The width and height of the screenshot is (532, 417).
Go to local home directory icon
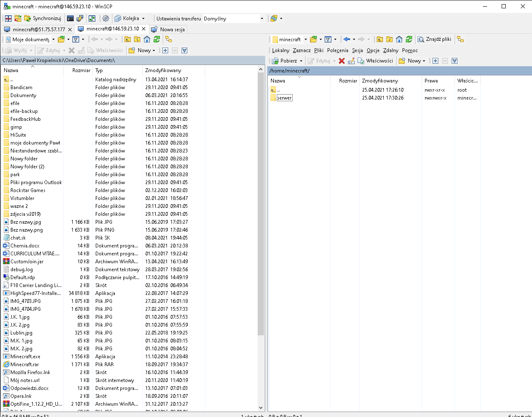click(x=147, y=39)
